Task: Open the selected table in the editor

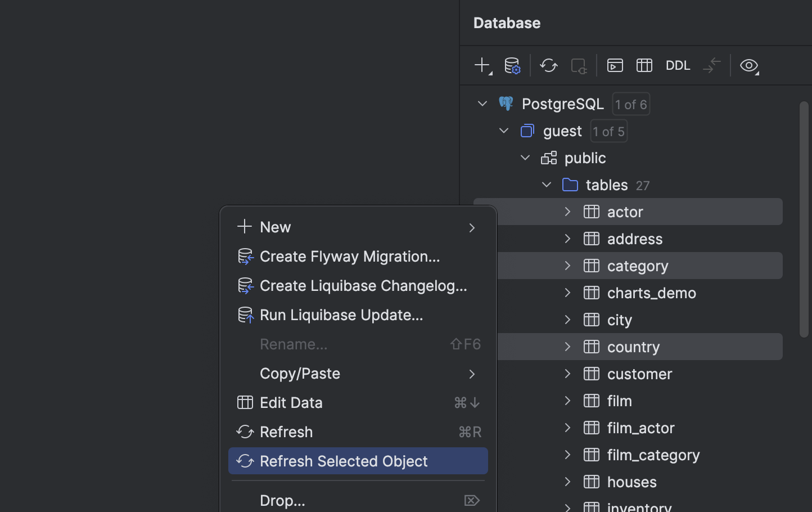Action: point(644,65)
